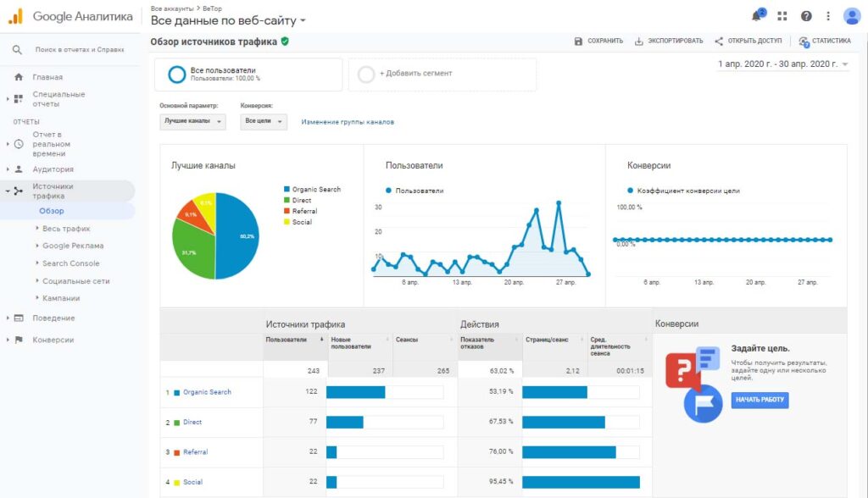Click the Изменение группы каналов link

pyautogui.click(x=348, y=122)
